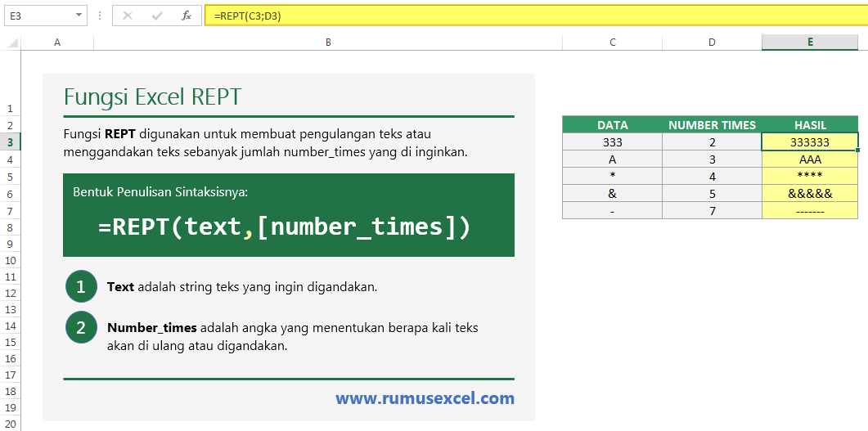Select row 20 header
Image resolution: width=868 pixels, height=431 pixels.
point(11,424)
